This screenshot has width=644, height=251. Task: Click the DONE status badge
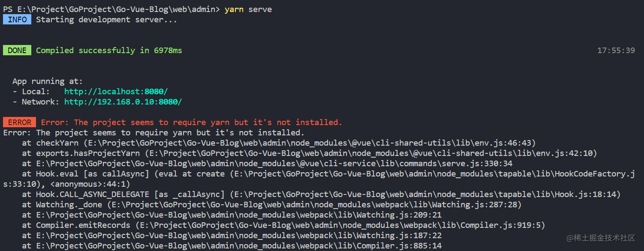pos(17,50)
